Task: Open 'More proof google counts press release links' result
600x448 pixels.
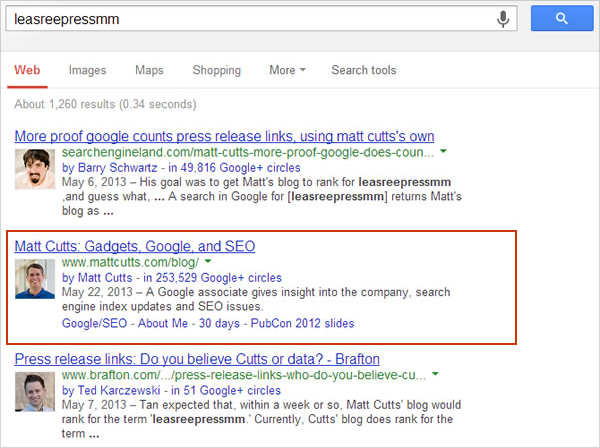Action: point(224,136)
